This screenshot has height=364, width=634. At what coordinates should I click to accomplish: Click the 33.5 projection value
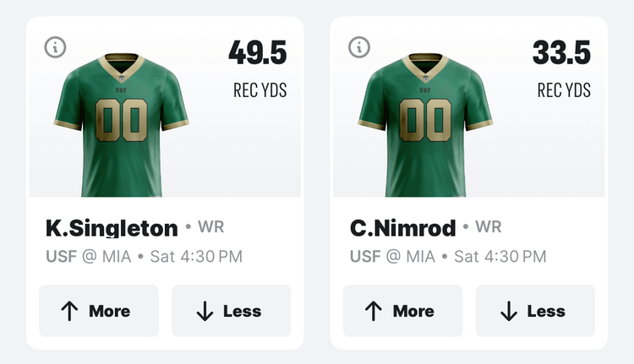coord(561,53)
